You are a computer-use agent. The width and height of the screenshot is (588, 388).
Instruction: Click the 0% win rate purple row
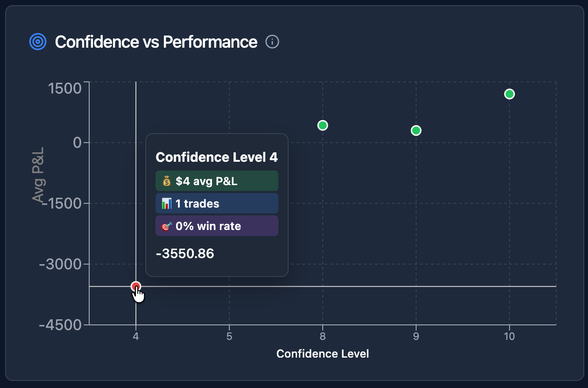click(x=217, y=226)
